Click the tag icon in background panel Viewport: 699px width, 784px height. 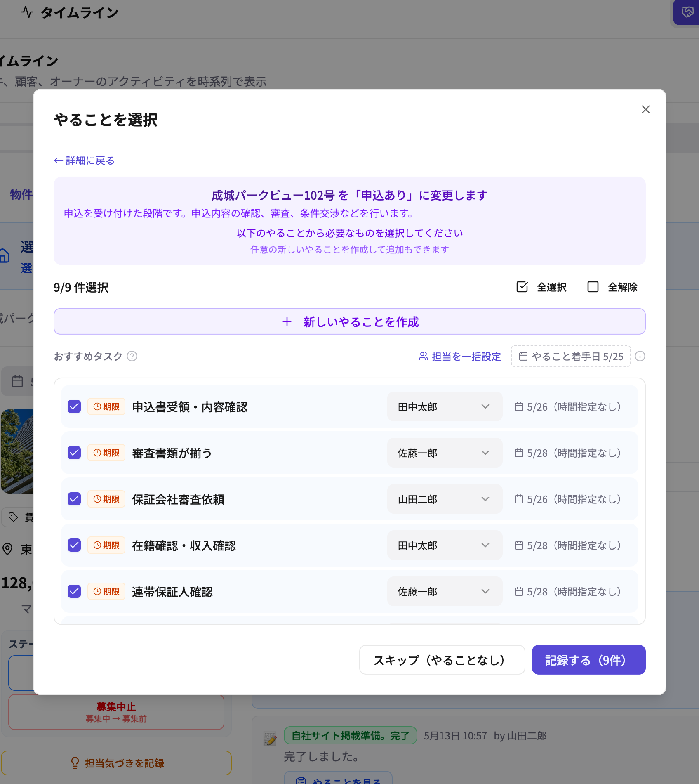point(13,517)
